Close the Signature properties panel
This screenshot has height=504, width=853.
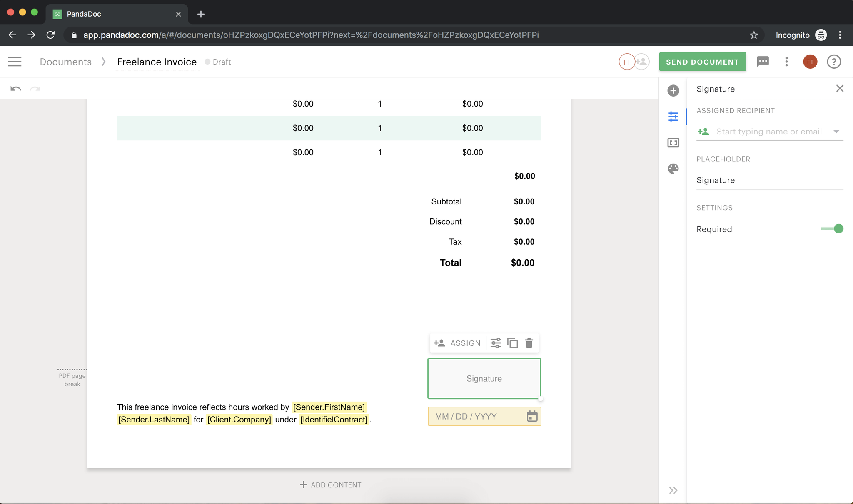(840, 88)
